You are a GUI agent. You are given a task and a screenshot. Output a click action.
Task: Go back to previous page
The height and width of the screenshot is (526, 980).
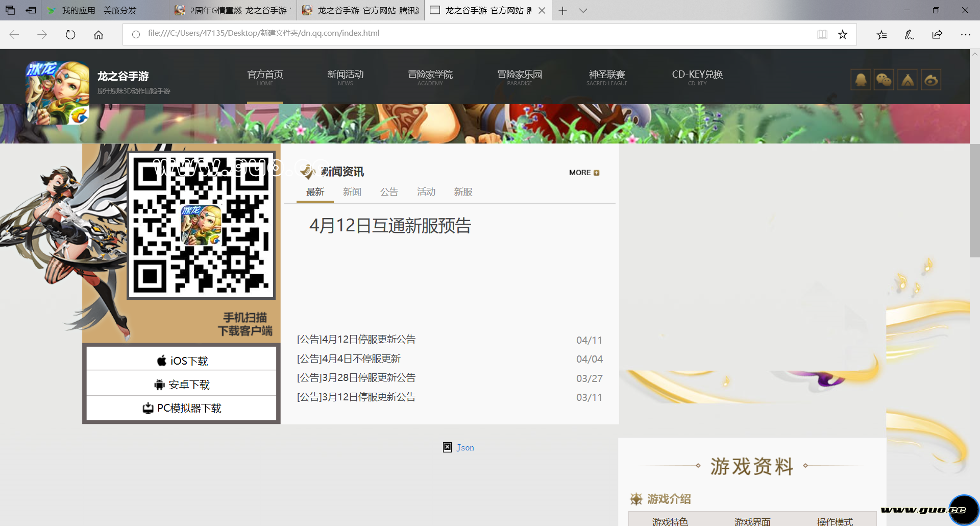(14, 35)
